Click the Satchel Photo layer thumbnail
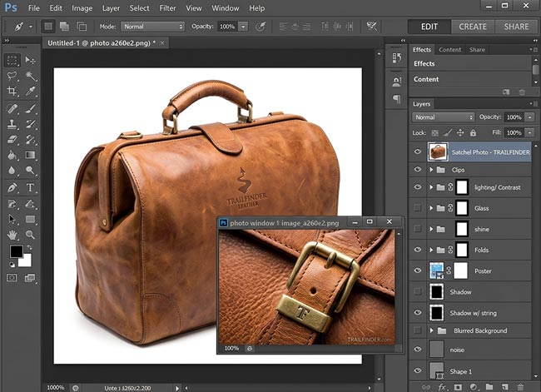This screenshot has width=541, height=392. (x=438, y=151)
